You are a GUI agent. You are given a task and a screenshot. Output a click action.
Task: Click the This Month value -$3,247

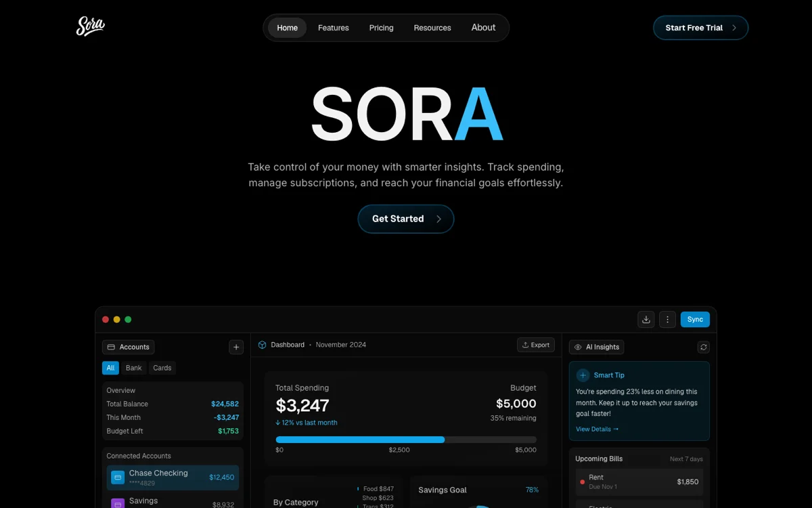point(226,417)
